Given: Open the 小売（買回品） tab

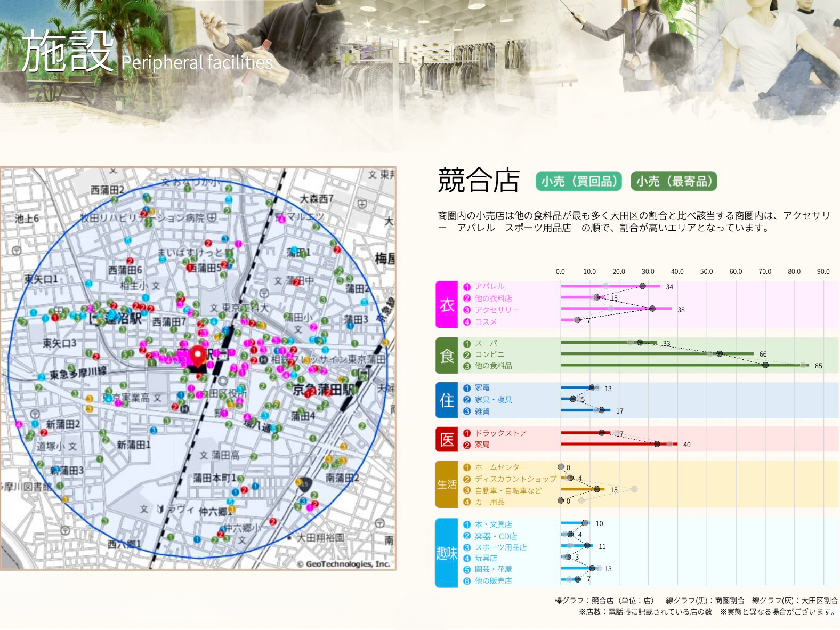Looking at the screenshot, I should click(579, 181).
